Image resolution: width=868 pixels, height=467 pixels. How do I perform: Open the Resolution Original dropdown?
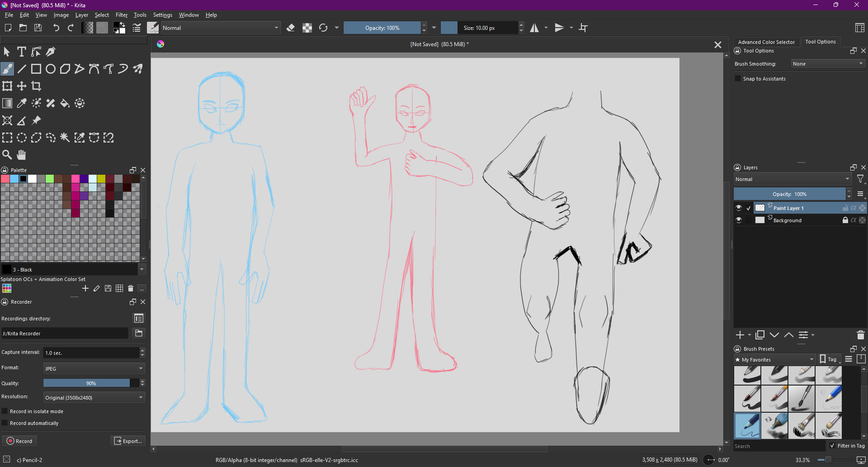pos(94,397)
